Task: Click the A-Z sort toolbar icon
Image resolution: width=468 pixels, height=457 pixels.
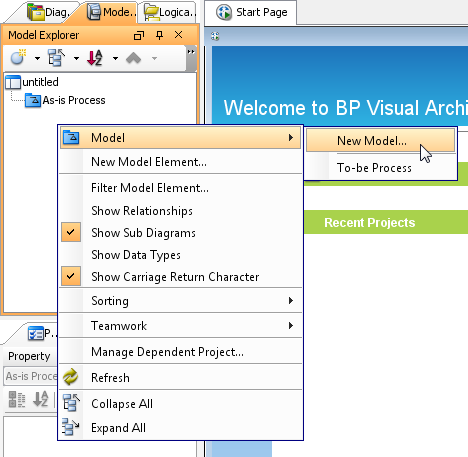Action: (95, 58)
